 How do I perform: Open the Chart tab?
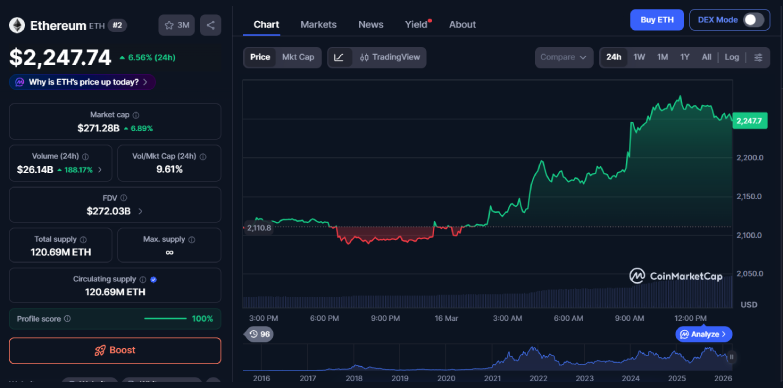266,24
